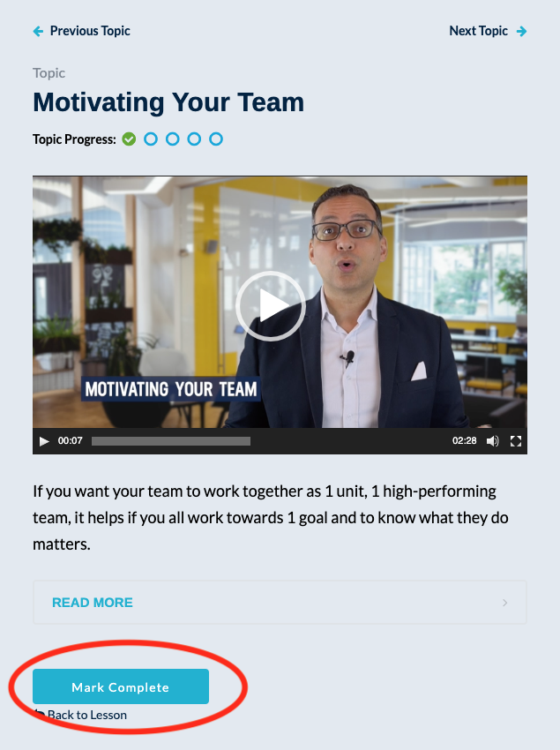Click the Back to Lesson return arrow icon
Screen dimensions: 560x750
(x=39, y=714)
